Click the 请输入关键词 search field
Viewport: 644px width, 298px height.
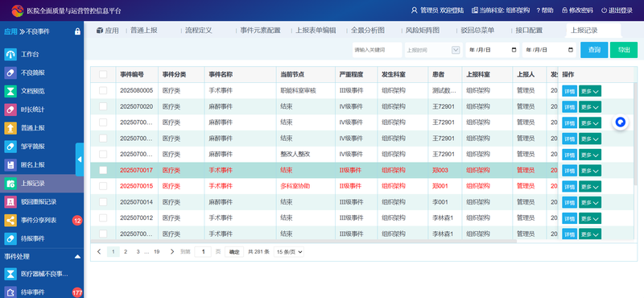377,50
